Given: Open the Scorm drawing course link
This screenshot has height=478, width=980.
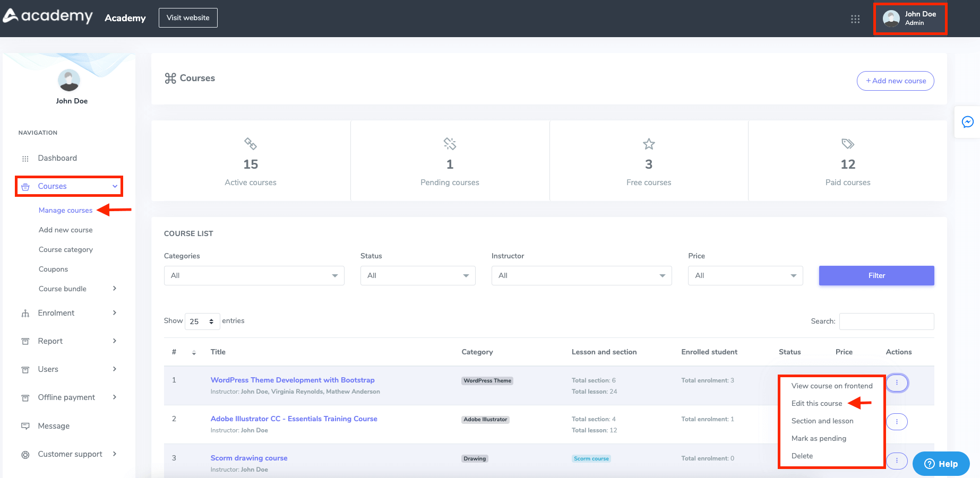Looking at the screenshot, I should tap(249, 458).
